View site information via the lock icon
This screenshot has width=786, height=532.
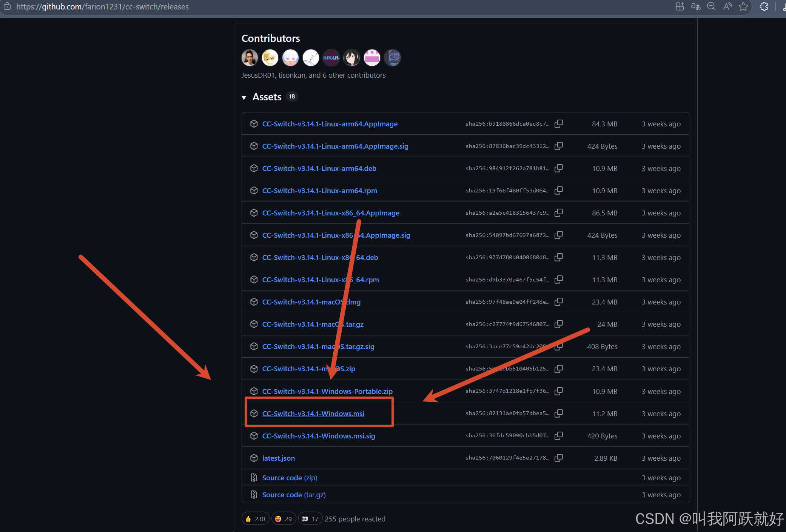(7, 6)
